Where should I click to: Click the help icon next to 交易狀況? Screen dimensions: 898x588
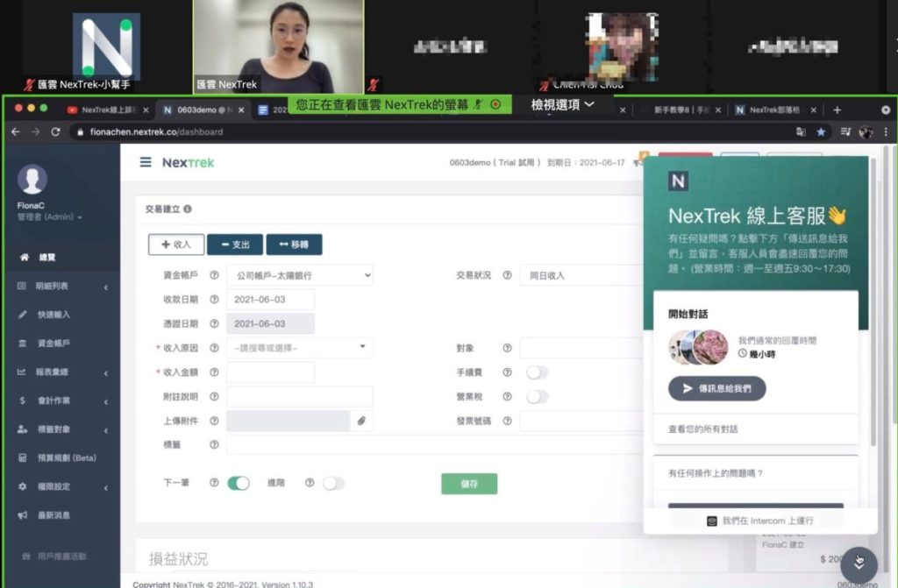point(508,275)
